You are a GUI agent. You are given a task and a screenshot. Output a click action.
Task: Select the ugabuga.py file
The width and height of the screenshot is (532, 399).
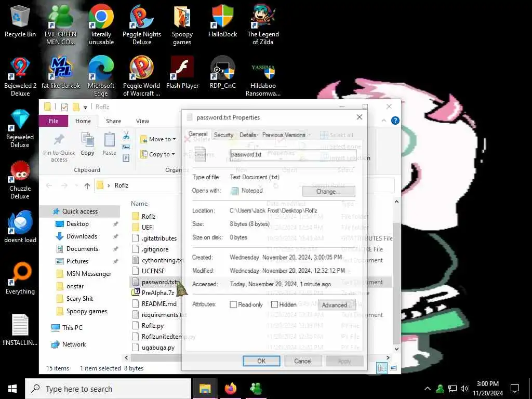[158, 348]
